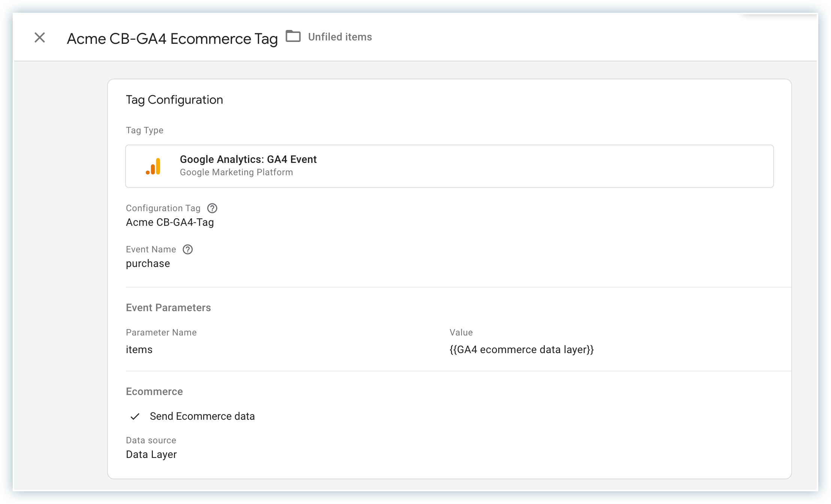Viewport: 831px width, 504px height.
Task: Open Event Name help question icon
Action: tap(188, 249)
